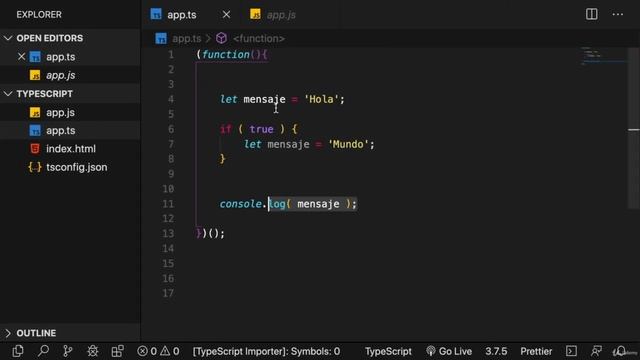Collapse the OPEN EDITORS section
Screen dimensions: 640x360
pos(8,38)
